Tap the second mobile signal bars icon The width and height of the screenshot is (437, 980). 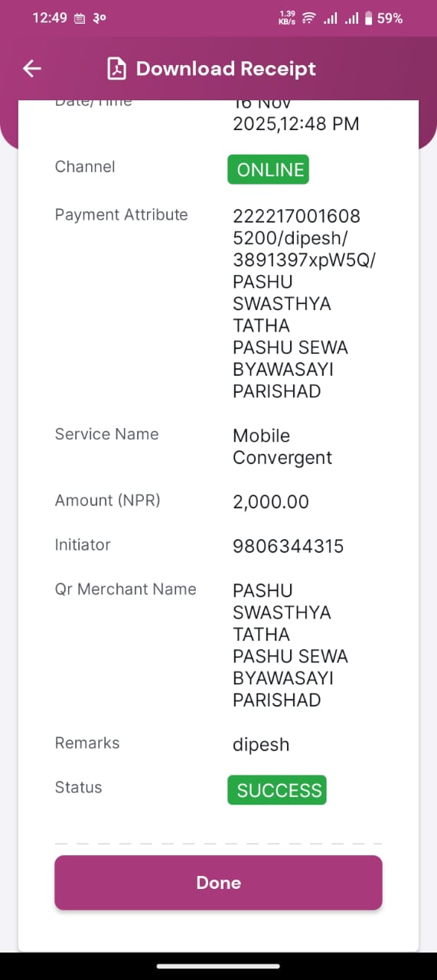click(x=351, y=18)
